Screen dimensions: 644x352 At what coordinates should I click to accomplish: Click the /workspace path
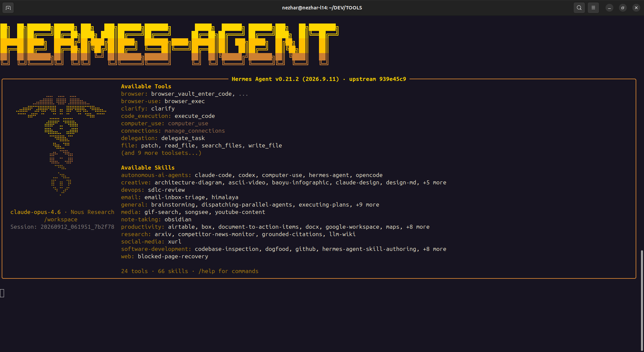pos(61,219)
